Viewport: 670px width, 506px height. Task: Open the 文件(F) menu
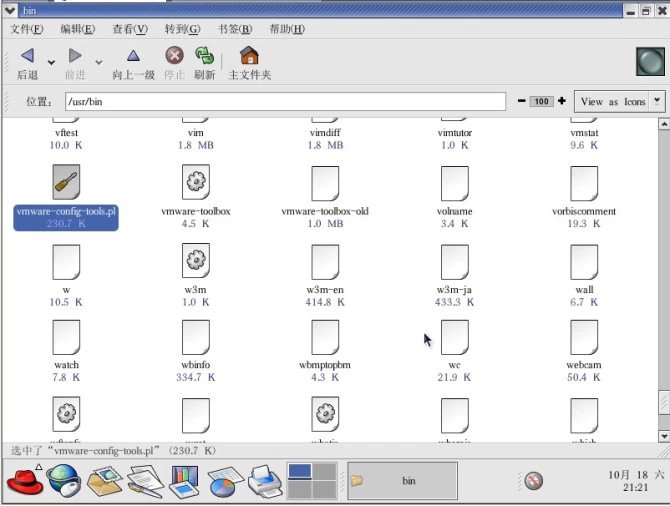(x=26, y=29)
